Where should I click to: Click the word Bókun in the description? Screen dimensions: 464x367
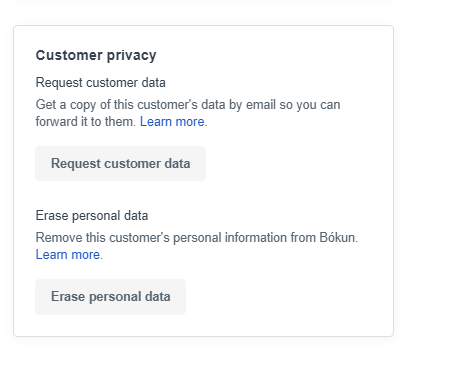338,237
